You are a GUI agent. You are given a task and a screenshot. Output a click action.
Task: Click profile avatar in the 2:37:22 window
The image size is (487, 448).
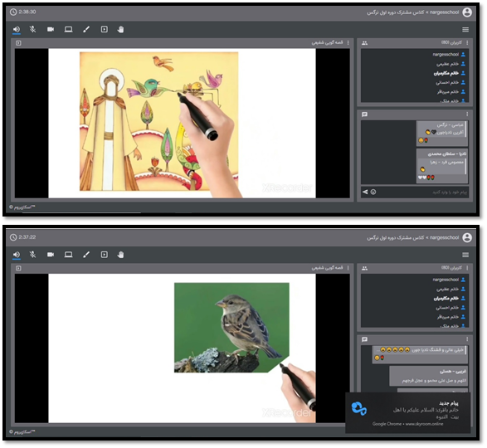pyautogui.click(x=467, y=237)
